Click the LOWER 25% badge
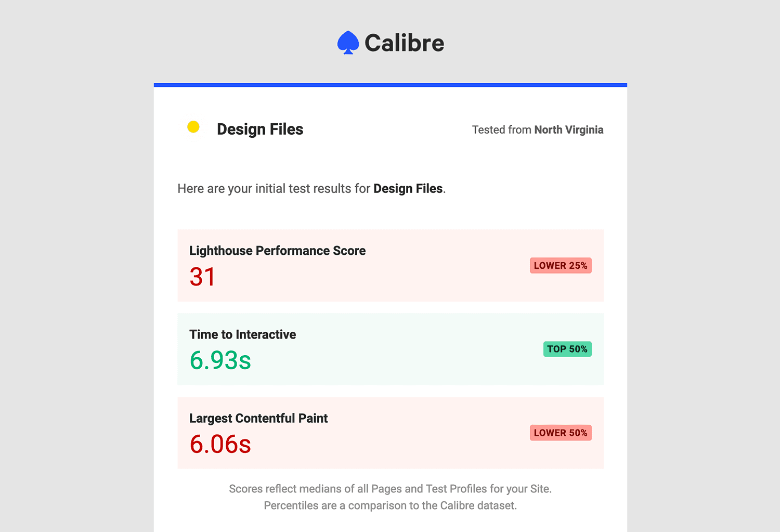Image resolution: width=780 pixels, height=532 pixels. point(561,266)
